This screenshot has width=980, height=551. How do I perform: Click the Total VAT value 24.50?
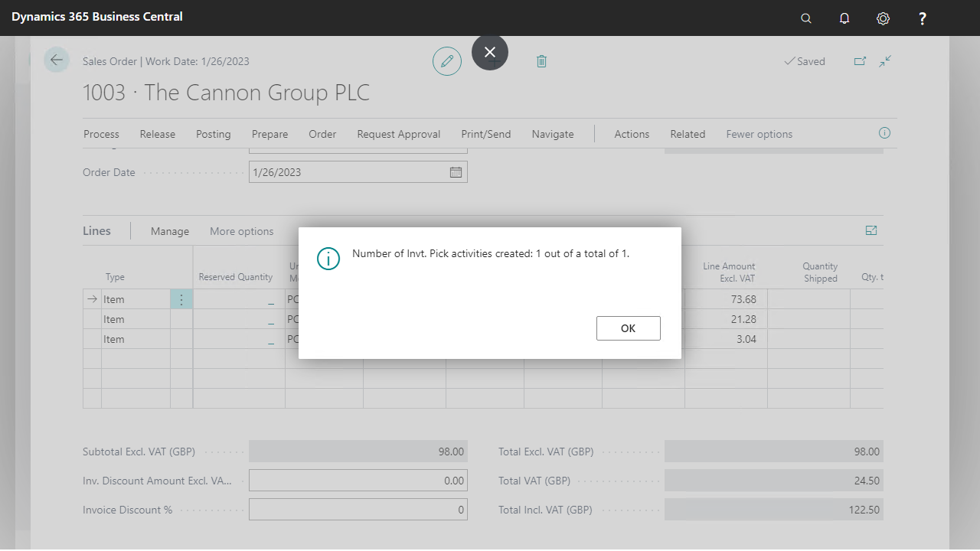774,481
